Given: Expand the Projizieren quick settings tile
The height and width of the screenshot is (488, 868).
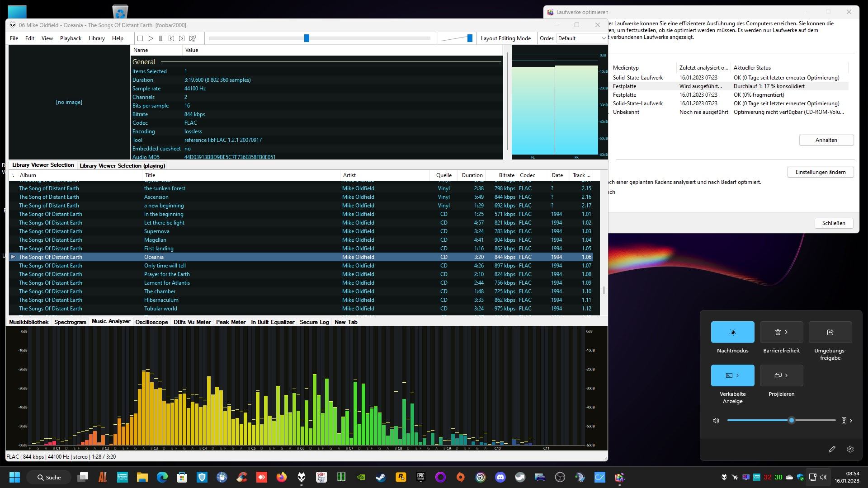Looking at the screenshot, I should [x=781, y=375].
